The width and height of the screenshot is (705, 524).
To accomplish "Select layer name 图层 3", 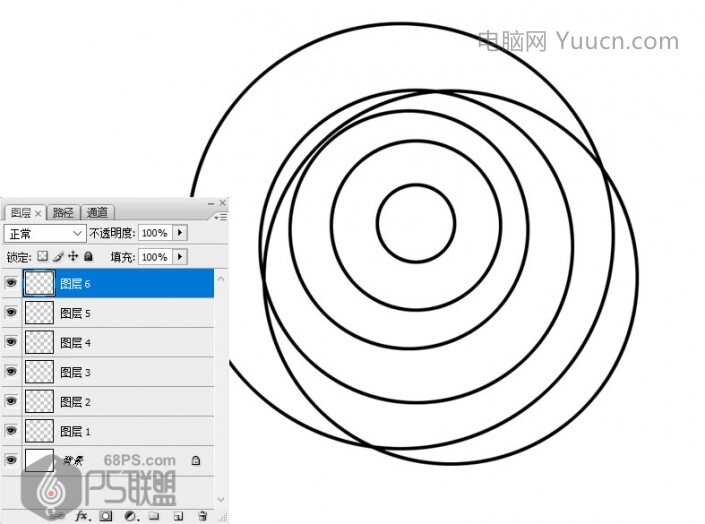I will pyautogui.click(x=75, y=372).
